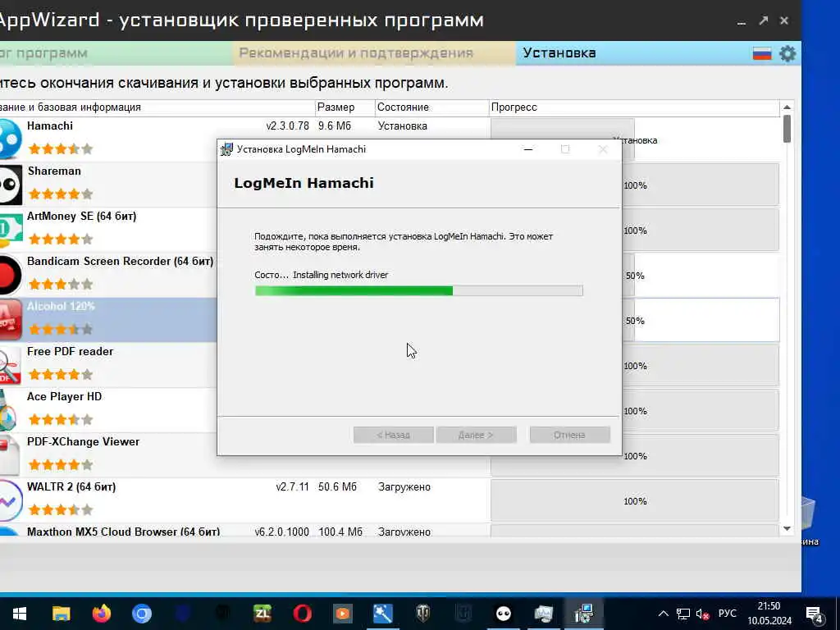Click installer icon in Hamachi dialog title
This screenshot has width=840, height=630.
coord(226,149)
